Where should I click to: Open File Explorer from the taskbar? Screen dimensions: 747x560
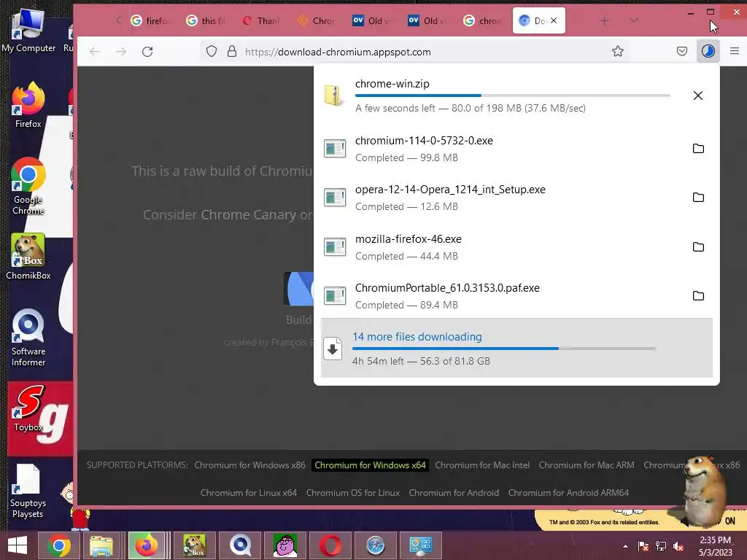(101, 545)
